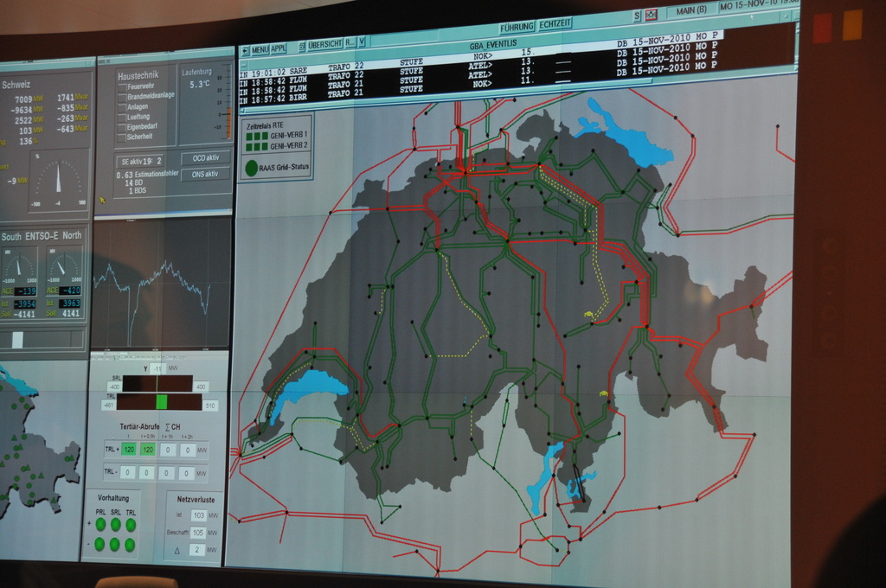The height and width of the screenshot is (588, 886).
Task: Check the Sicherheit checkbox
Action: point(122,137)
